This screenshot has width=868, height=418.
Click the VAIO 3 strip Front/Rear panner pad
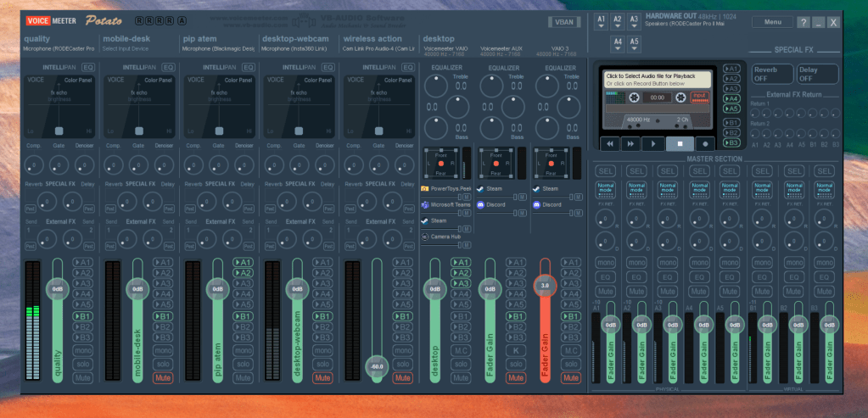click(552, 164)
